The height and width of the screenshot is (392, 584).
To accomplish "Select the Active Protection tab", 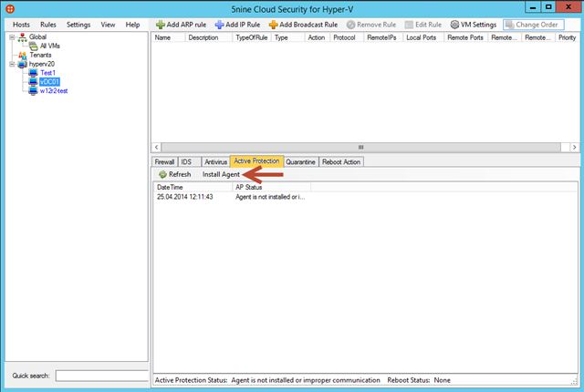I will 256,161.
